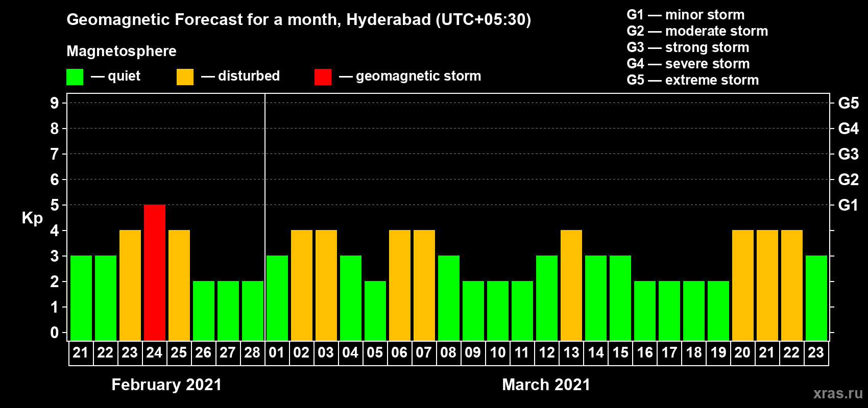Viewport: 868px width, 408px height.
Task: Click the date label 10 on the axis
Action: click(497, 353)
